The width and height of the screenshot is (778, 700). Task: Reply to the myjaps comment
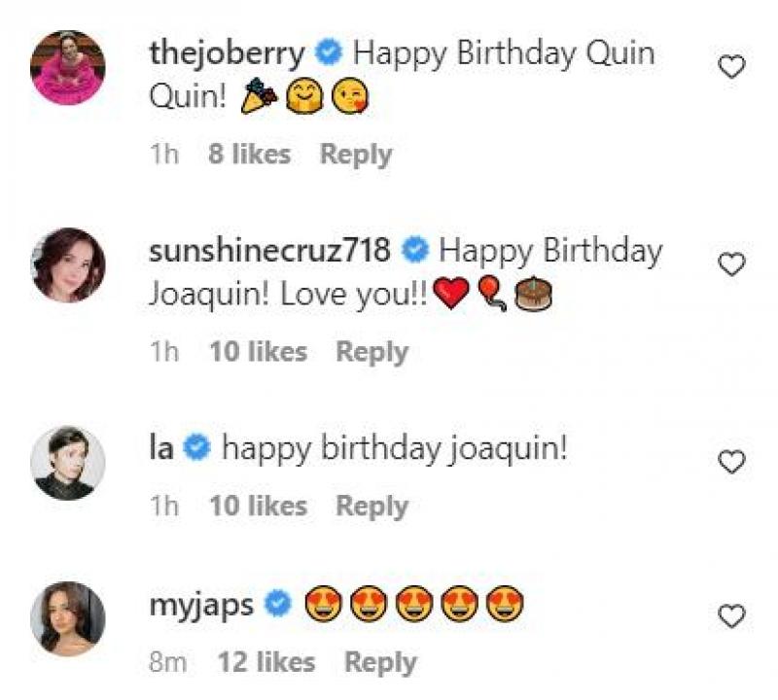pos(380,663)
